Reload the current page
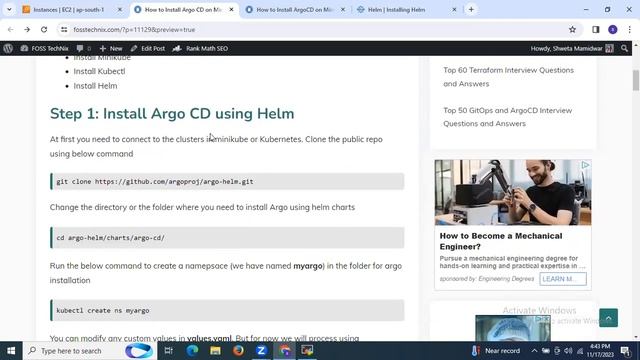The image size is (640, 360). (44, 29)
